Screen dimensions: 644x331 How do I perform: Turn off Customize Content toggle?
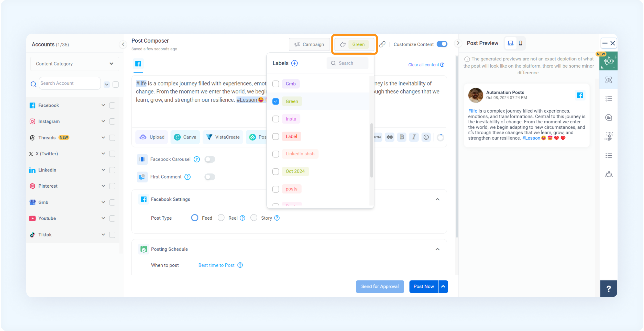(x=442, y=44)
